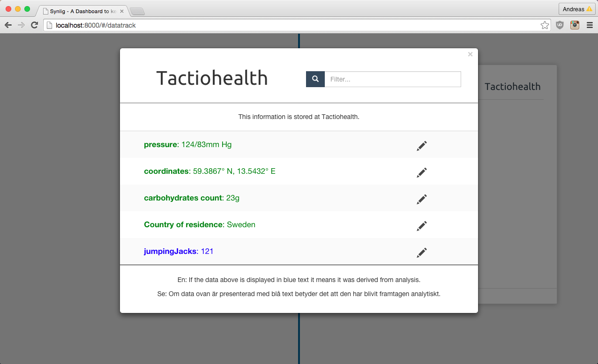Click the jumpingJacks: 121 text
This screenshot has width=598, height=364.
pyautogui.click(x=179, y=251)
